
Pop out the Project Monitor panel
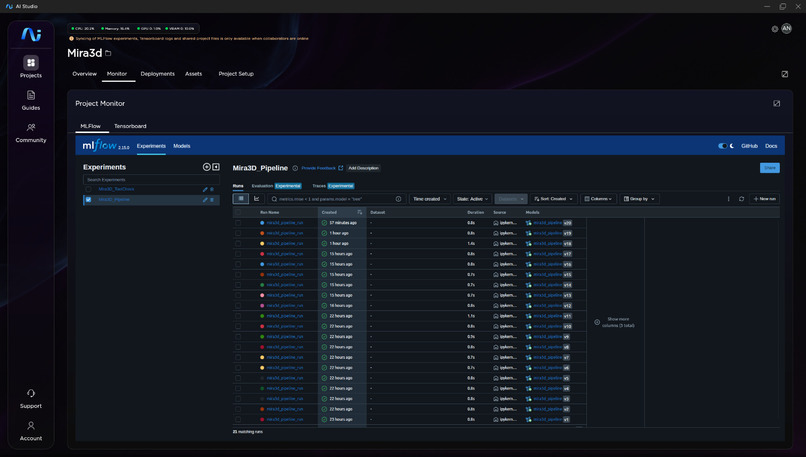coord(776,103)
